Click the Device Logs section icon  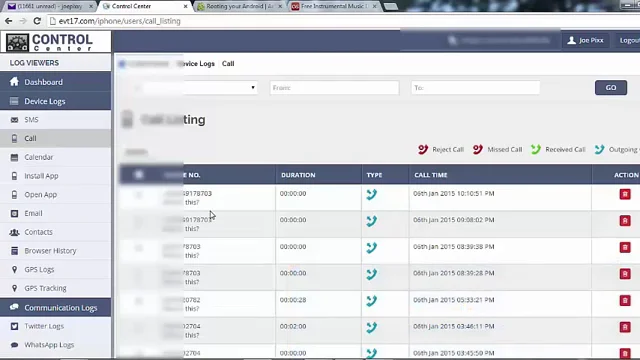(14, 101)
